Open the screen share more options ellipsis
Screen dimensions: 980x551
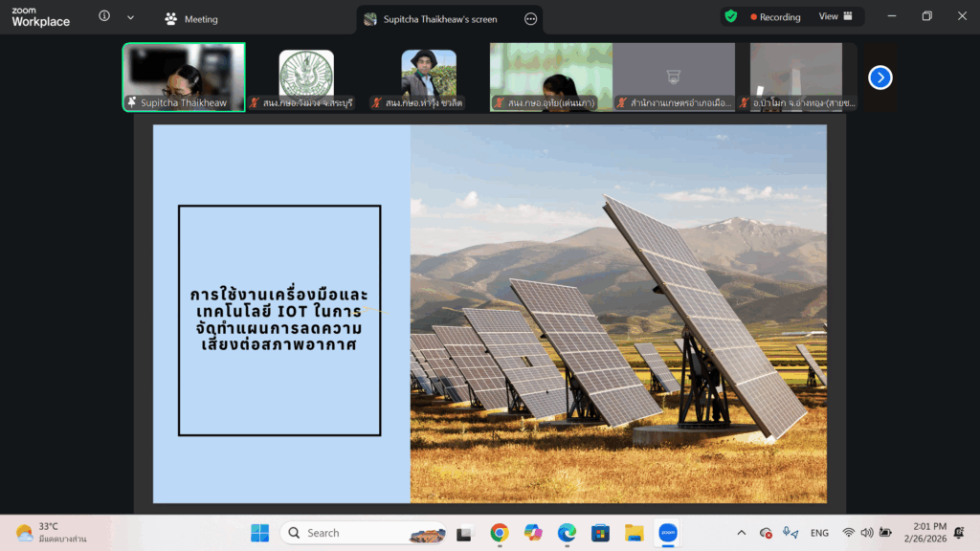point(531,19)
